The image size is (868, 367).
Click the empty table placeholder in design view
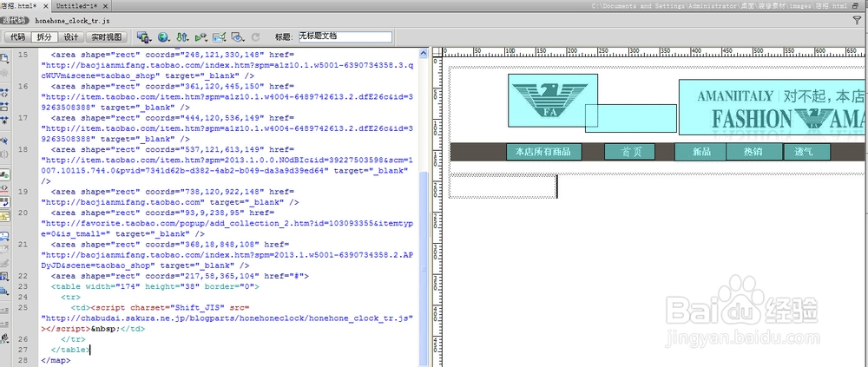tap(503, 187)
